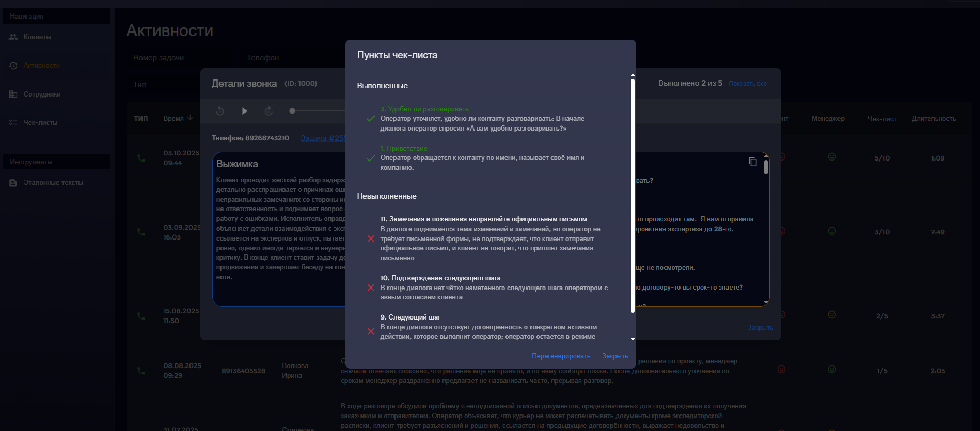Image resolution: width=980 pixels, height=431 pixels.
Task: Click phone icon of the 03.10.2025 call
Action: [141, 158]
